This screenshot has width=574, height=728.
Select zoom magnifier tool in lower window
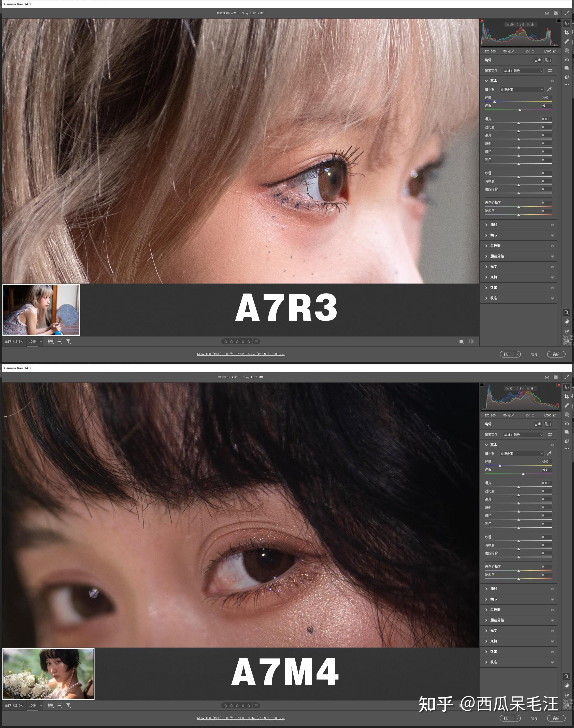(567, 676)
